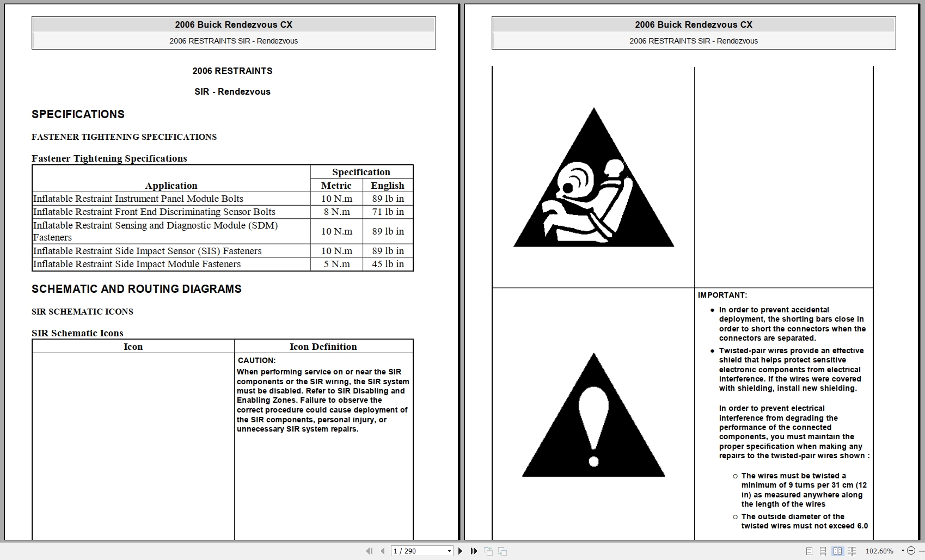Open the zoom level dropdown arrow
Screen dimensions: 925x560
pos(903,551)
